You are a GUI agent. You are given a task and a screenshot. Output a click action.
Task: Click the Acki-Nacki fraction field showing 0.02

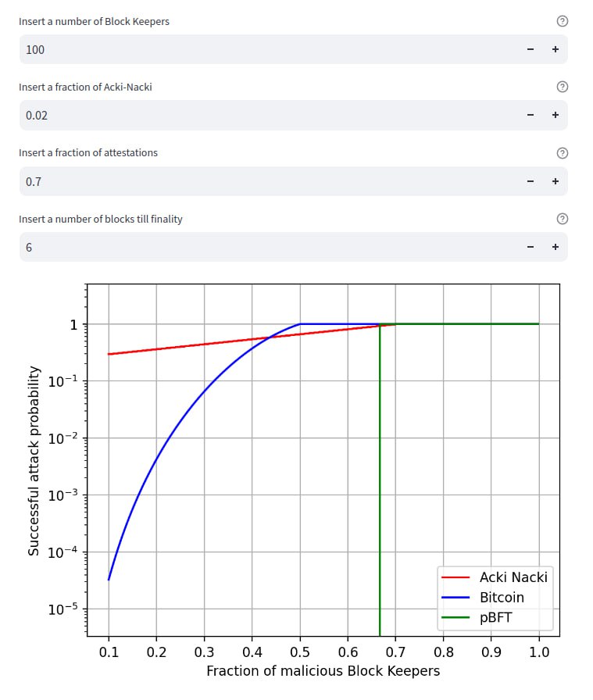(x=266, y=115)
